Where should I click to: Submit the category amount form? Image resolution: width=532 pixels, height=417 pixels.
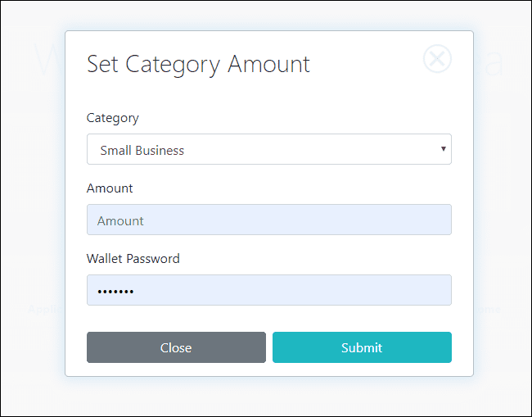[x=362, y=347]
